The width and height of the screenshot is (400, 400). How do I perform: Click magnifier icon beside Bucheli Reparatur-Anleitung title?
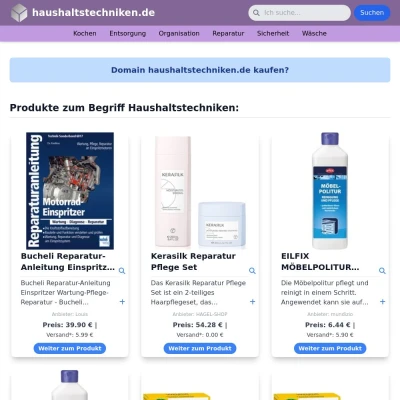[x=122, y=271]
